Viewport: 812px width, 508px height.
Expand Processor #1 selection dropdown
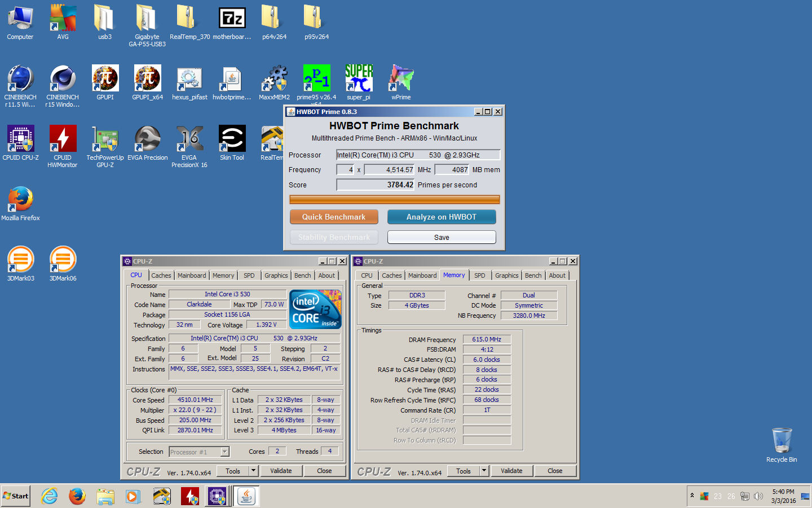pyautogui.click(x=225, y=452)
